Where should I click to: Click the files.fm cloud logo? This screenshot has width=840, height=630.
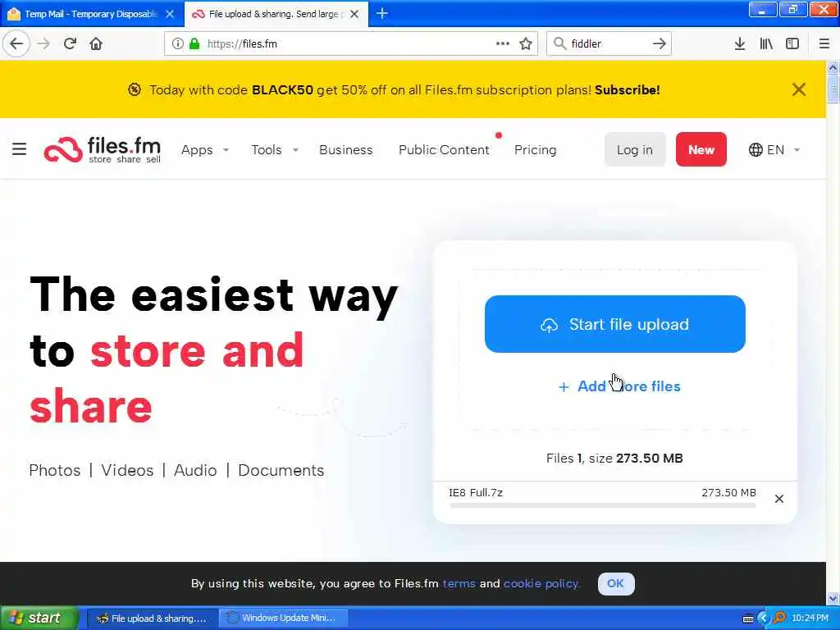coord(62,149)
